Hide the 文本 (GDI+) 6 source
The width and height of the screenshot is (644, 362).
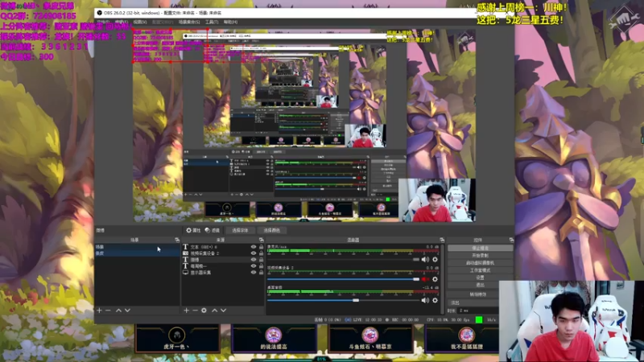254,247
